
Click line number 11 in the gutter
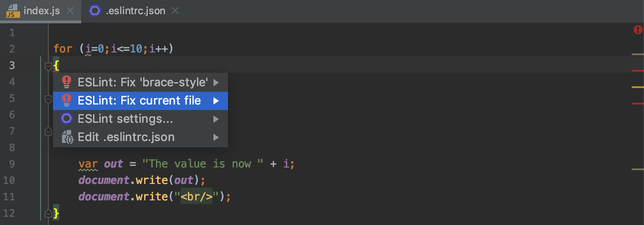10,197
